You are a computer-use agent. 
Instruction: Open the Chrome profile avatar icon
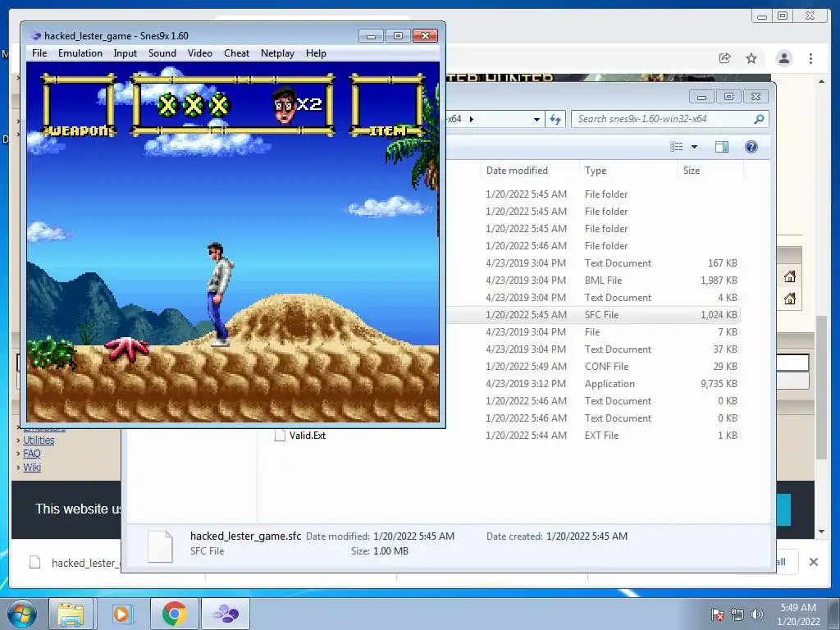click(783, 58)
